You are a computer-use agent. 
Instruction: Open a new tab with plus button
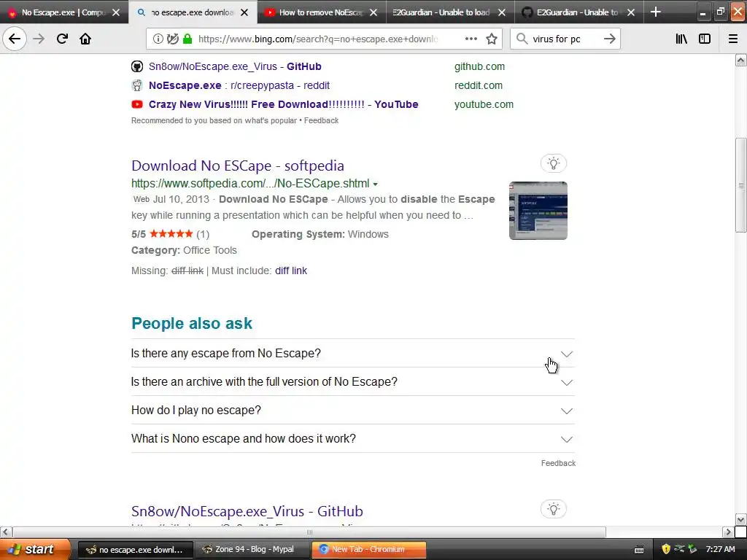point(656,12)
